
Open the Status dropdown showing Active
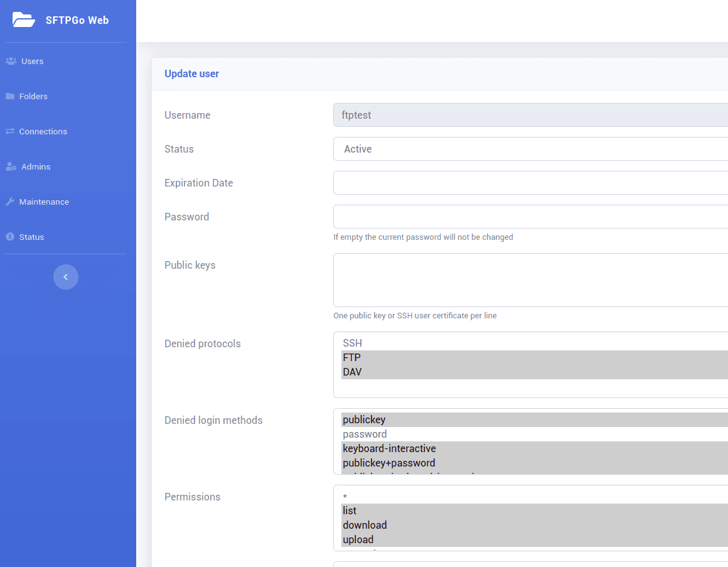(x=530, y=149)
